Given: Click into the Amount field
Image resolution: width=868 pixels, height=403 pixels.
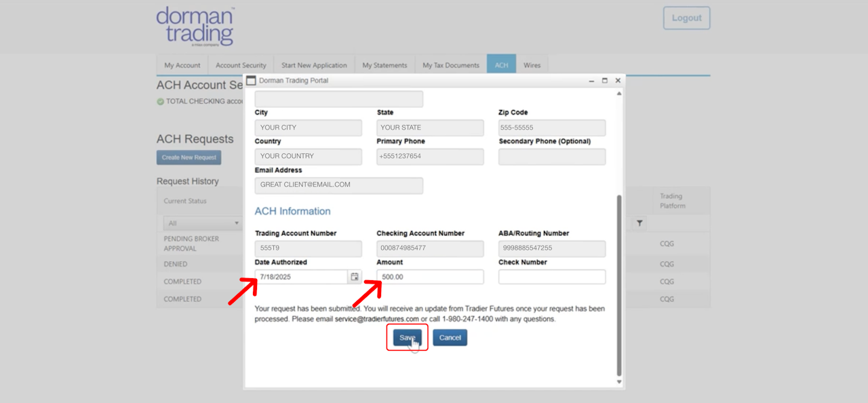Looking at the screenshot, I should pyautogui.click(x=430, y=277).
